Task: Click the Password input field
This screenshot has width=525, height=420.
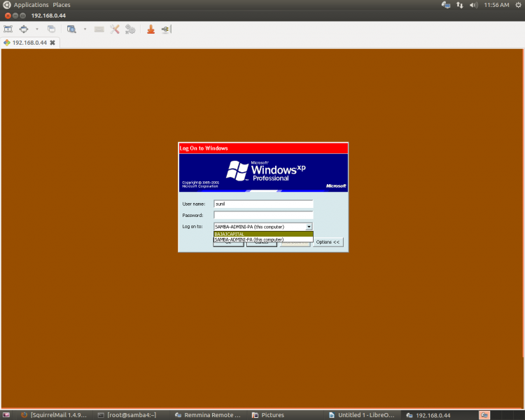Action: click(x=263, y=215)
